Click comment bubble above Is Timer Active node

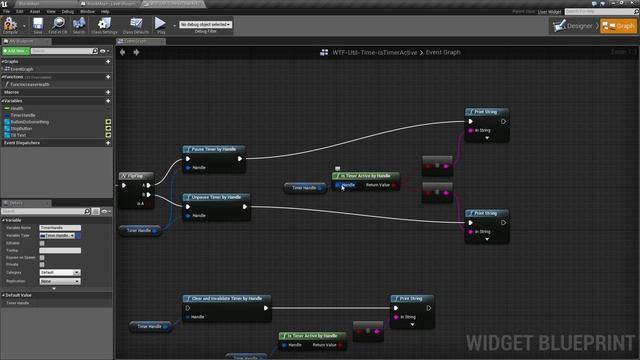pyautogui.click(x=338, y=168)
